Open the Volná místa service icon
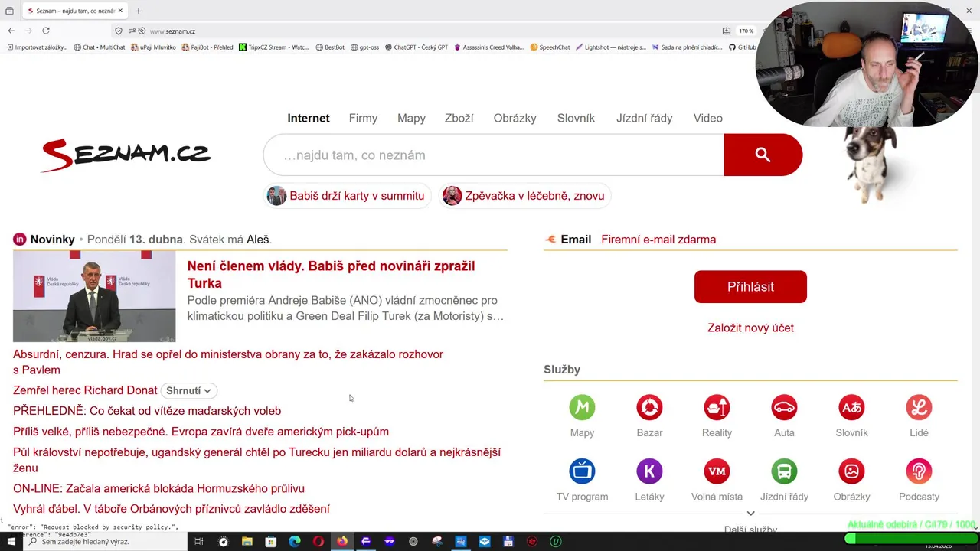 click(x=717, y=471)
